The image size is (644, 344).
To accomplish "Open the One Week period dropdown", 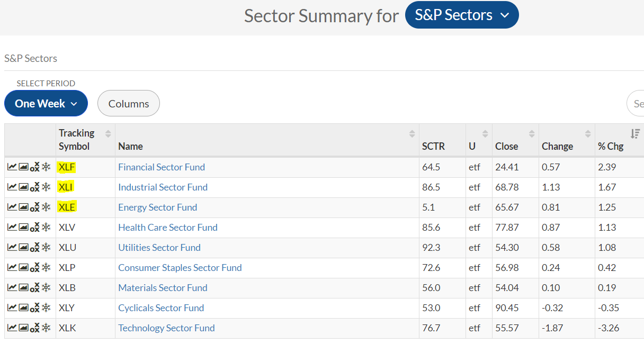I will (x=46, y=104).
